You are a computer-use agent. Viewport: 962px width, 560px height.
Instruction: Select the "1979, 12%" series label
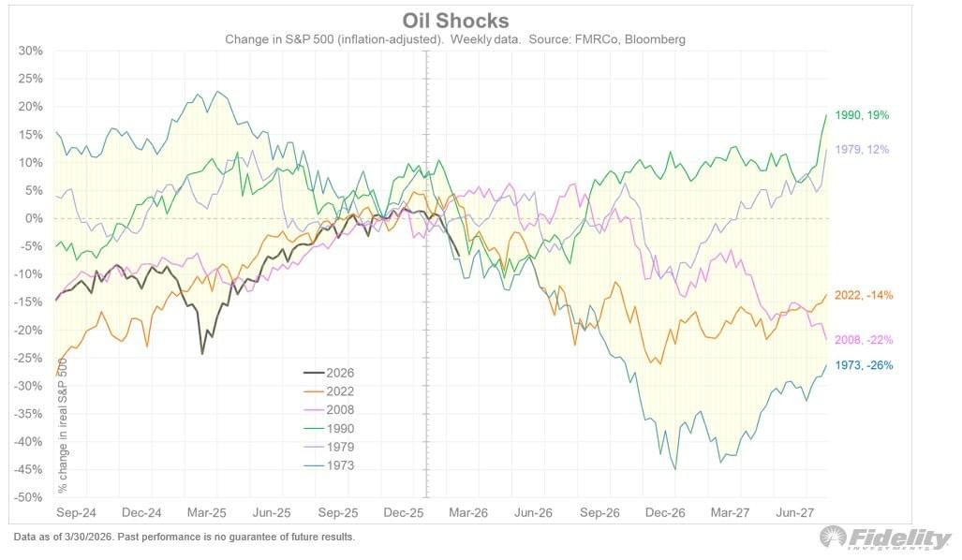point(864,149)
